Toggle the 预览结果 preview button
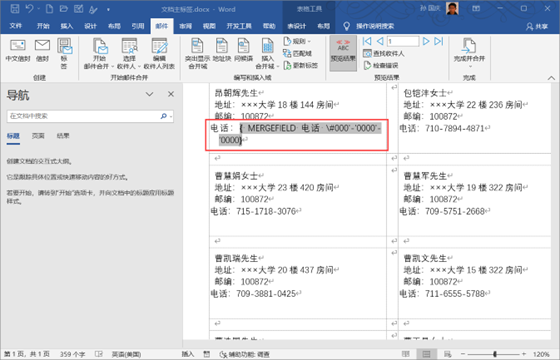Image resolution: width=560 pixels, height=360 pixels. coord(343,53)
